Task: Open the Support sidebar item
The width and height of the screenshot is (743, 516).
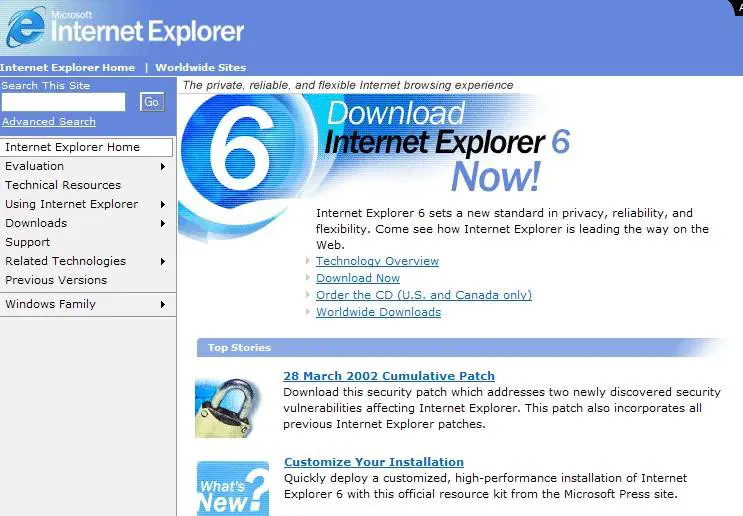Action: [x=28, y=242]
